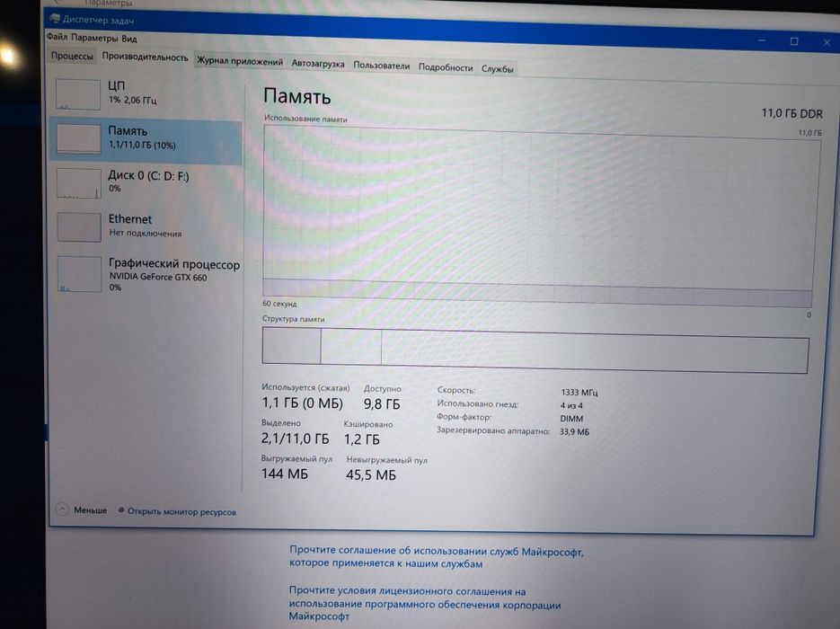Select the Производительность tab

tap(146, 57)
